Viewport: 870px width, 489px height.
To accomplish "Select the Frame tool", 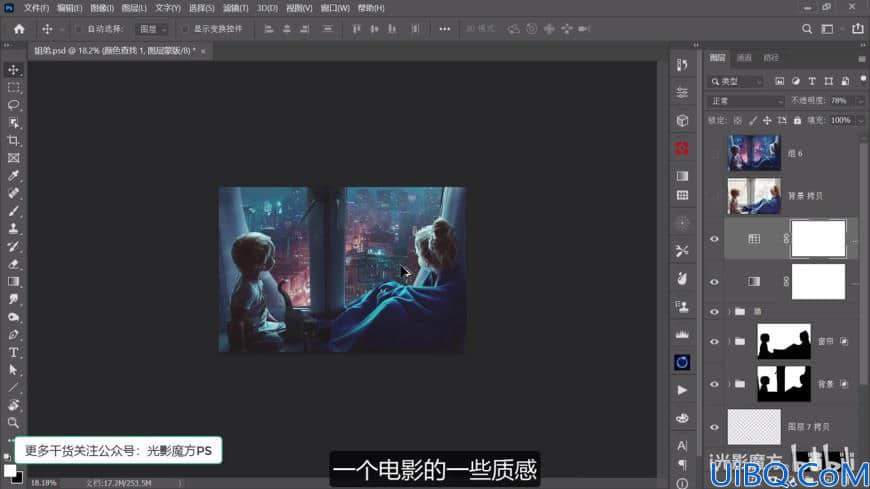I will pyautogui.click(x=13, y=158).
